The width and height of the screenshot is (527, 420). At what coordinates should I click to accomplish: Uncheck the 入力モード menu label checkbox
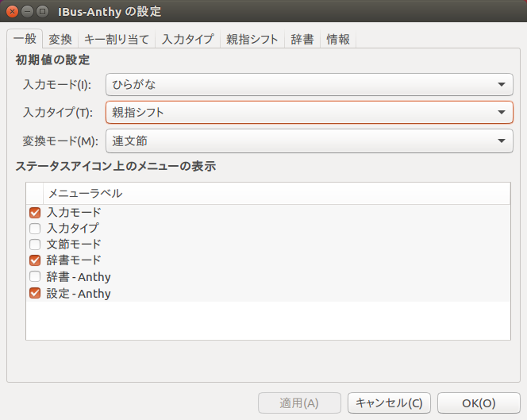click(x=35, y=213)
